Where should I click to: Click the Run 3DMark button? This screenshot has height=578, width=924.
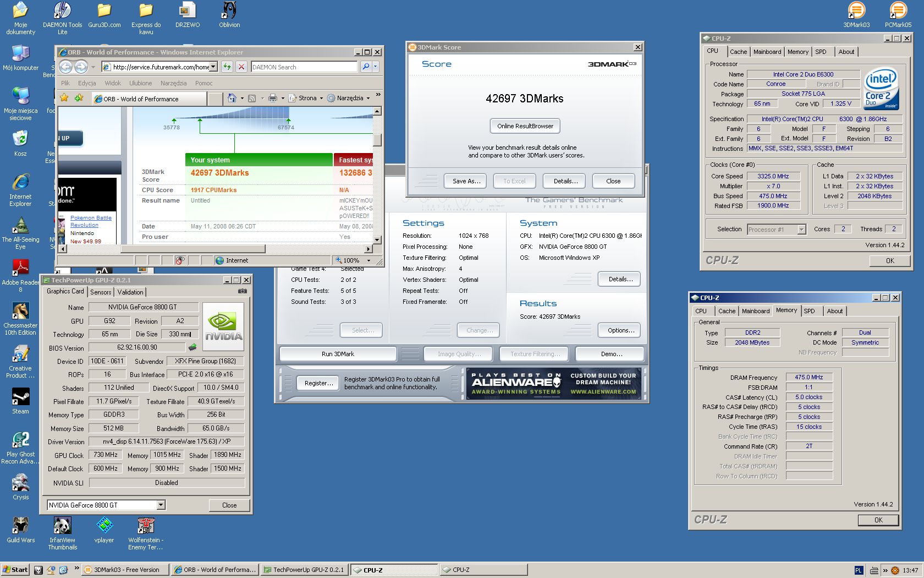click(x=338, y=354)
